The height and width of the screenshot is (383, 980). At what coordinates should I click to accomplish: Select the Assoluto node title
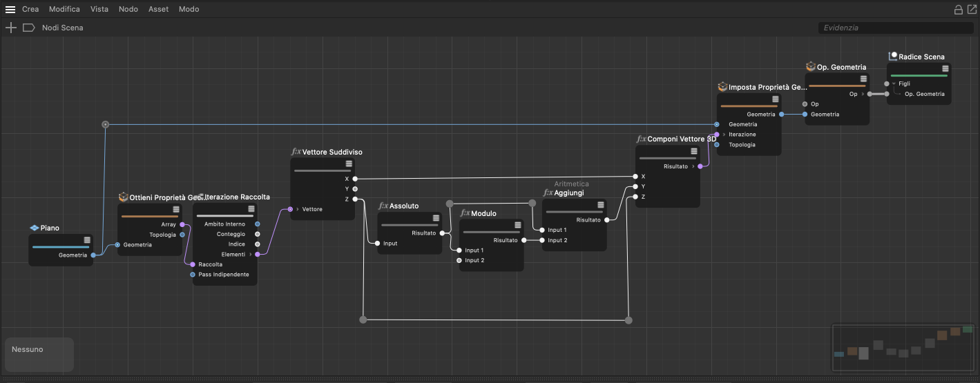coord(404,206)
